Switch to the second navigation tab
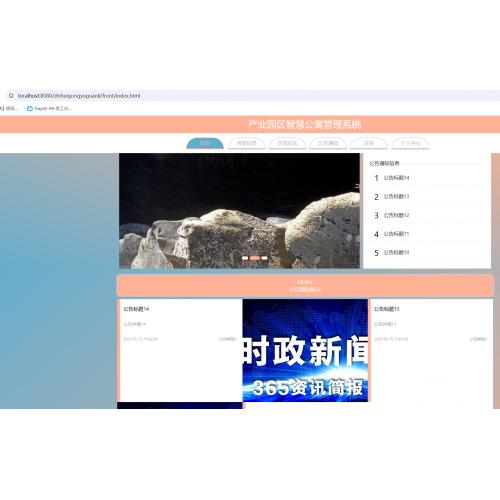Viewport: 500px width, 500px height. 247,143
